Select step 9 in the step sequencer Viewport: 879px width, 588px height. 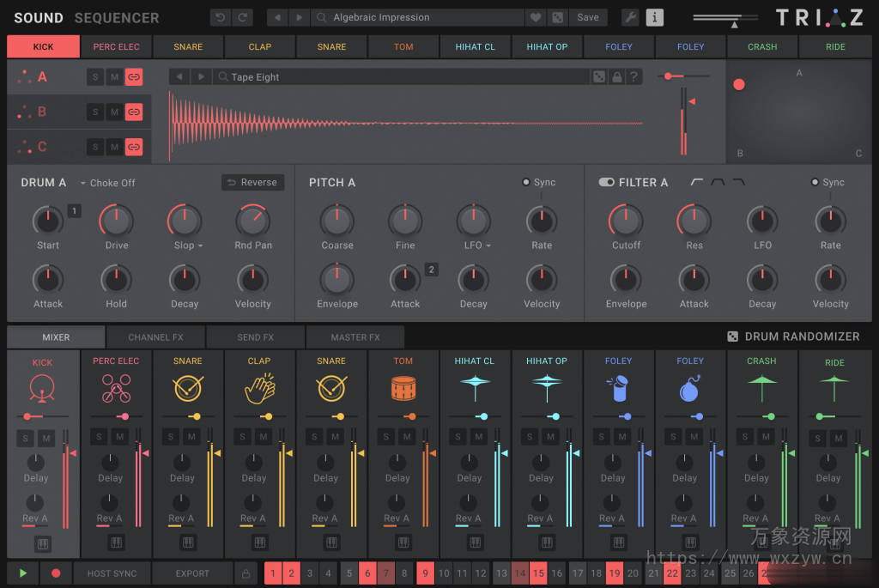[x=425, y=573]
